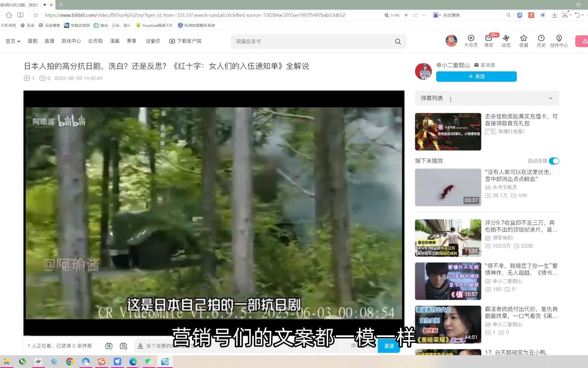Open the uploader 申小二爱爬山 profile name
The height and width of the screenshot is (368, 588).
[453, 65]
